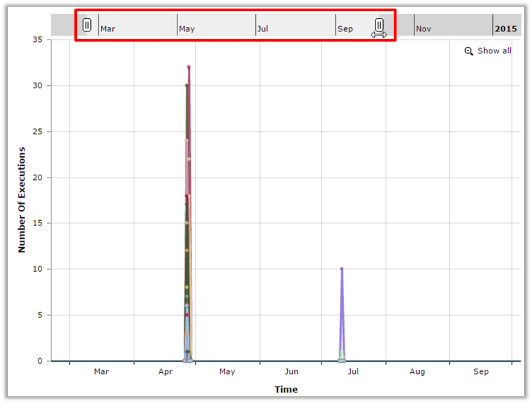Click the Aug label on the x-axis
Screen dimensions: 532x403
click(x=417, y=372)
